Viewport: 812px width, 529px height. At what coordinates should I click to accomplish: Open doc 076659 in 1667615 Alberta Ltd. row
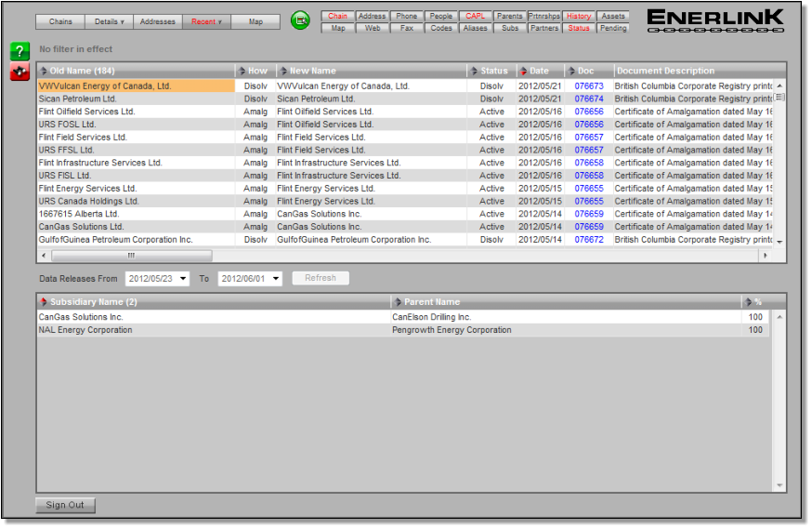(x=589, y=214)
